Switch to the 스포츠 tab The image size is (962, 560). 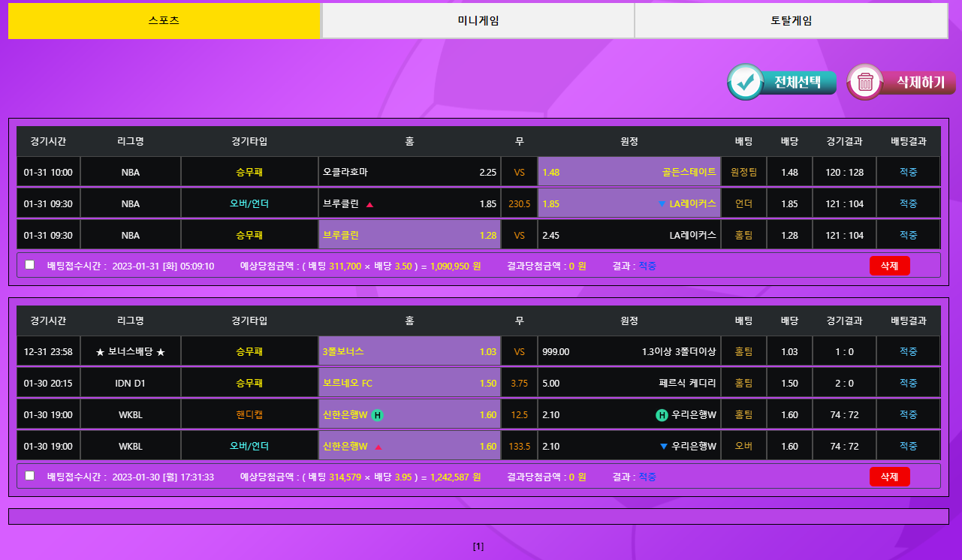coord(164,21)
